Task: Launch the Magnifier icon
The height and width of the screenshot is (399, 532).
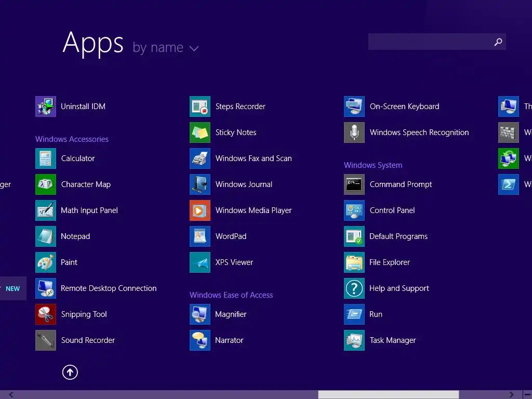Action: click(x=200, y=314)
